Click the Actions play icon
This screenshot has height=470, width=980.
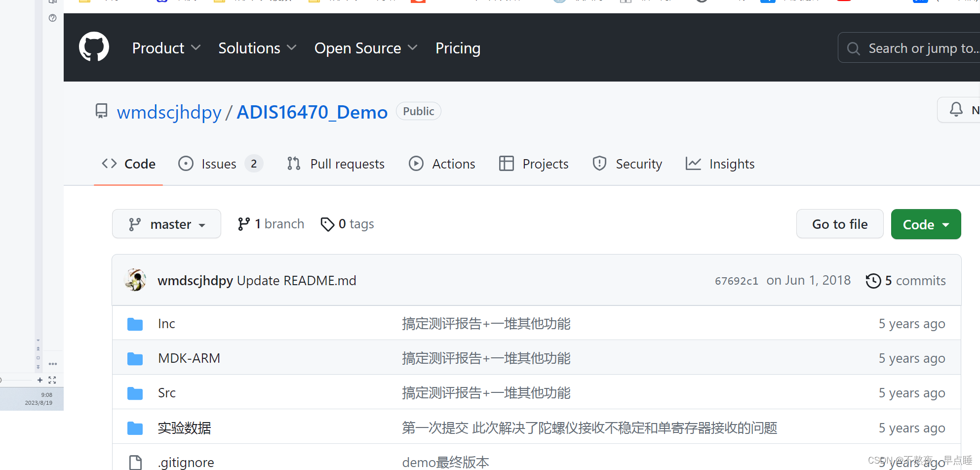pyautogui.click(x=416, y=164)
